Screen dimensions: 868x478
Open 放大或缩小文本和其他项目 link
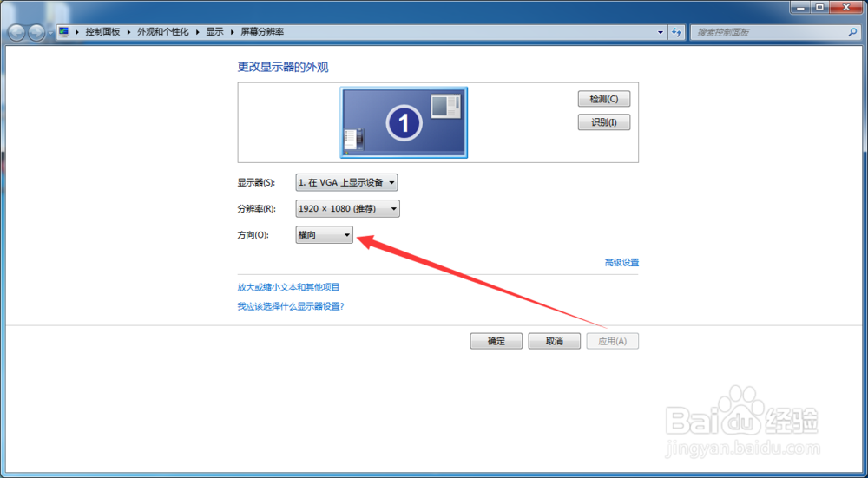pyautogui.click(x=288, y=287)
